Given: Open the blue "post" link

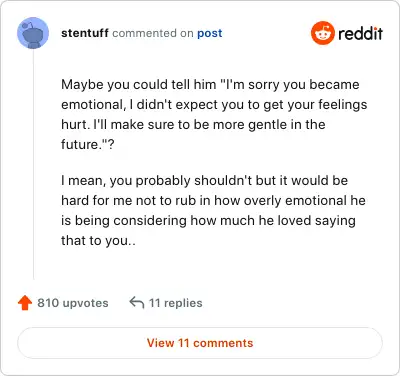Looking at the screenshot, I should (210, 33).
